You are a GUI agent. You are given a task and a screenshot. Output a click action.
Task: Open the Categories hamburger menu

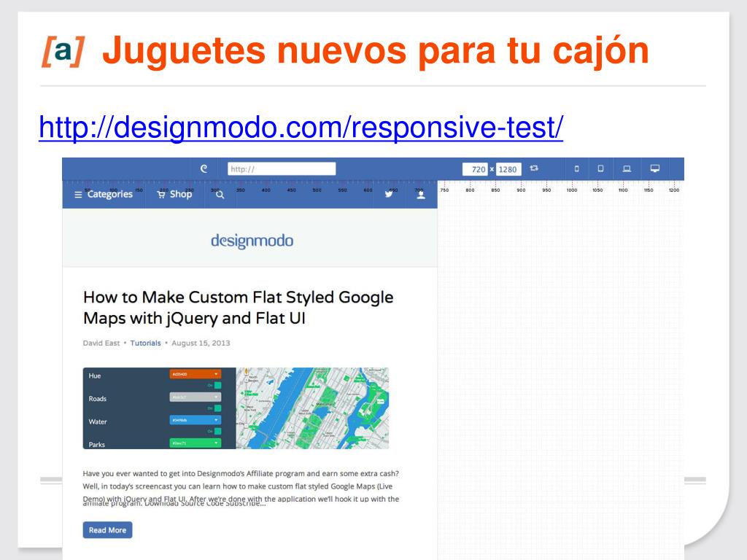click(x=104, y=194)
